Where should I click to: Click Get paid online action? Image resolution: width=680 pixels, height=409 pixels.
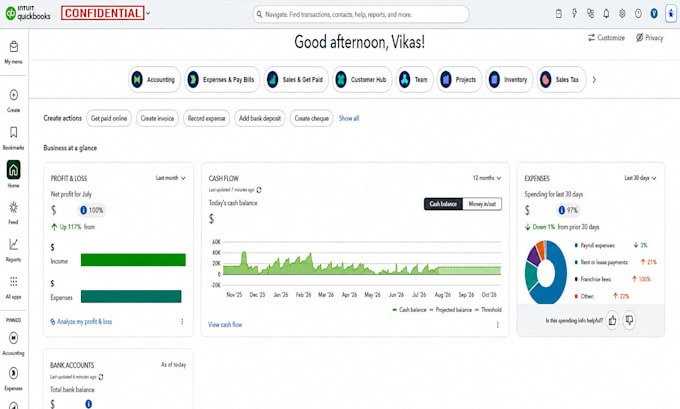pyautogui.click(x=109, y=118)
